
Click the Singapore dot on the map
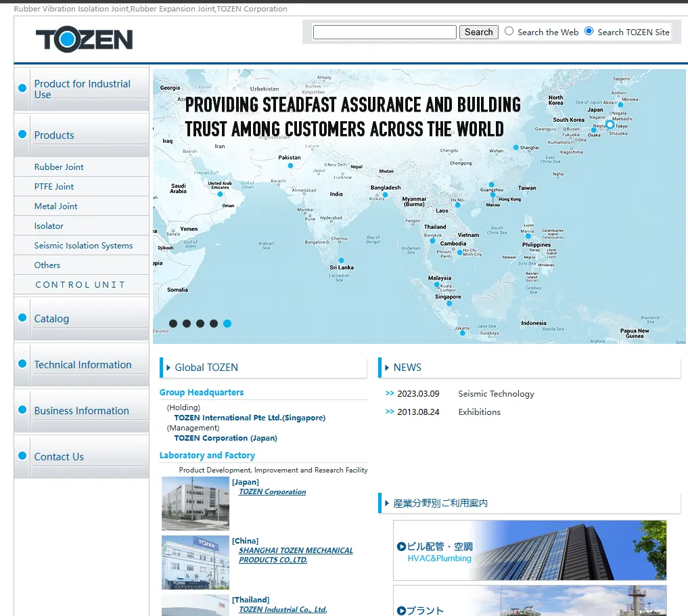(x=449, y=303)
